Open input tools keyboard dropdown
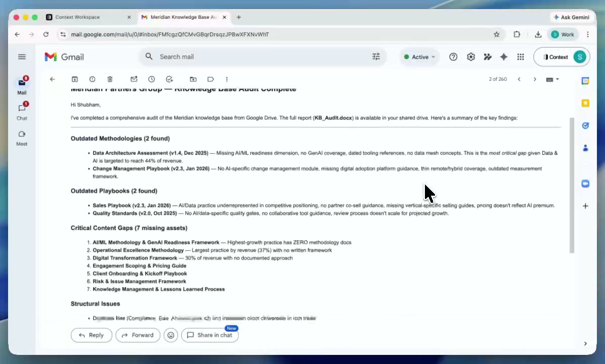Screen dimensions: 605x364 [x=552, y=79]
